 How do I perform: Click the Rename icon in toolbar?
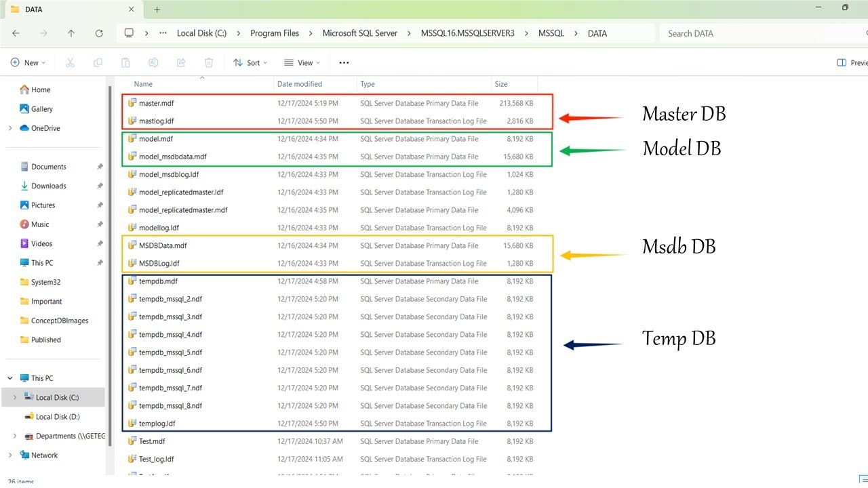point(153,62)
